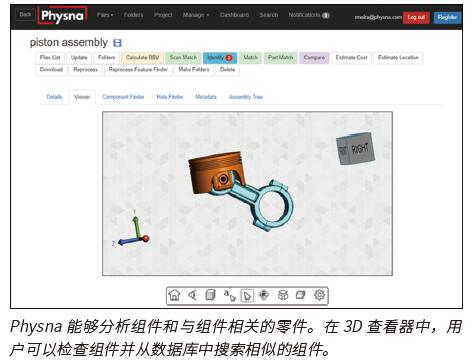Click the text annotation cursor icon
This screenshot has height=363, width=473.
[229, 295]
